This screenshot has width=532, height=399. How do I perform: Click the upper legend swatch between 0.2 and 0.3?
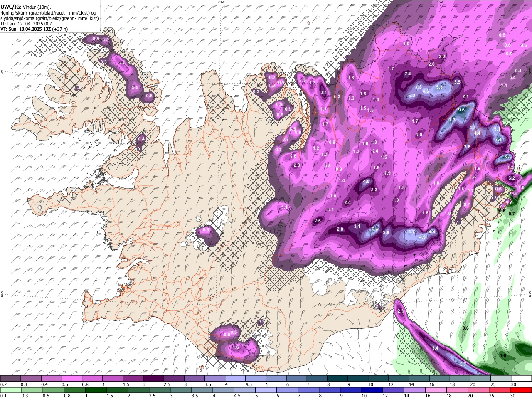coord(10,379)
